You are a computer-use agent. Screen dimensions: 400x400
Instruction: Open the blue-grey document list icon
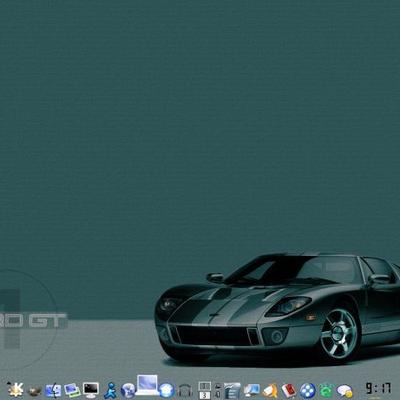(x=232, y=390)
